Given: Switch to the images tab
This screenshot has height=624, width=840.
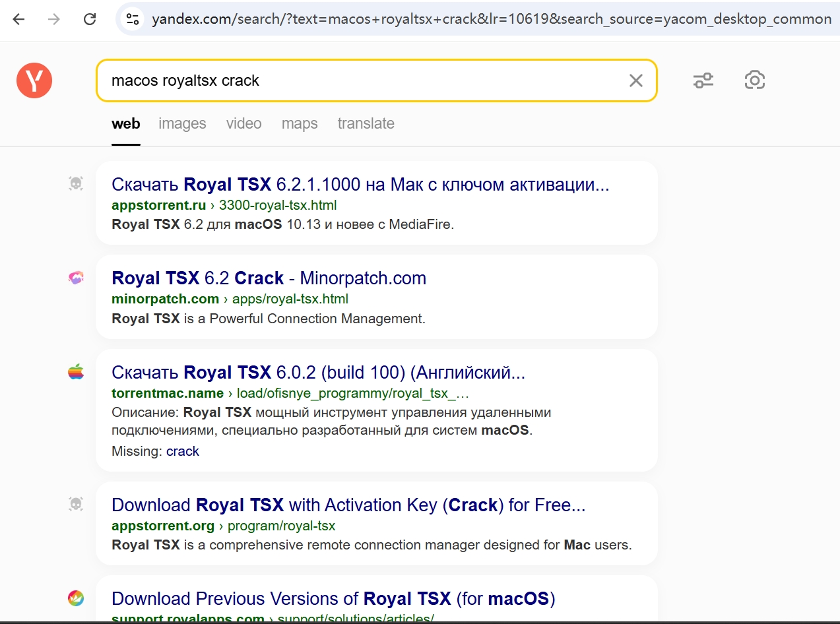Looking at the screenshot, I should click(182, 123).
